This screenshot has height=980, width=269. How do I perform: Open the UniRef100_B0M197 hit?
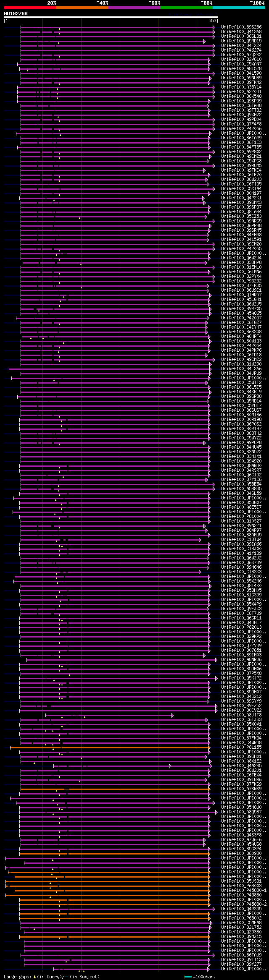click(x=241, y=193)
